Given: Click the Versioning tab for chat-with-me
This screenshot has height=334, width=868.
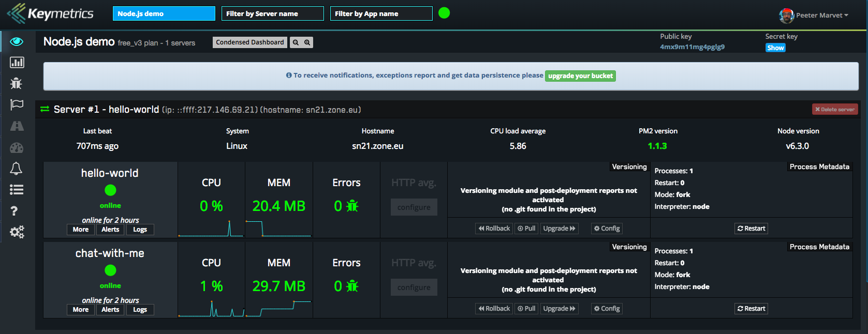Looking at the screenshot, I should tap(629, 247).
